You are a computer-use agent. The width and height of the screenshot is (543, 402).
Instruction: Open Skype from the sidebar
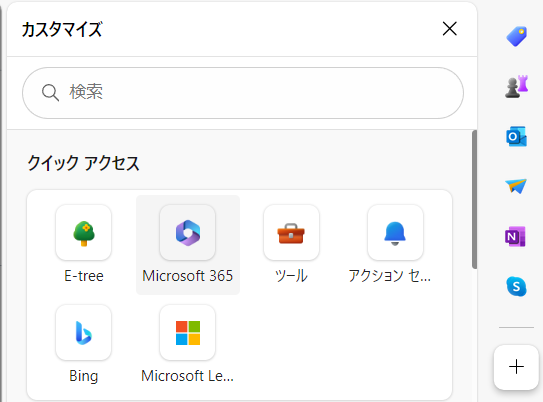point(516,286)
